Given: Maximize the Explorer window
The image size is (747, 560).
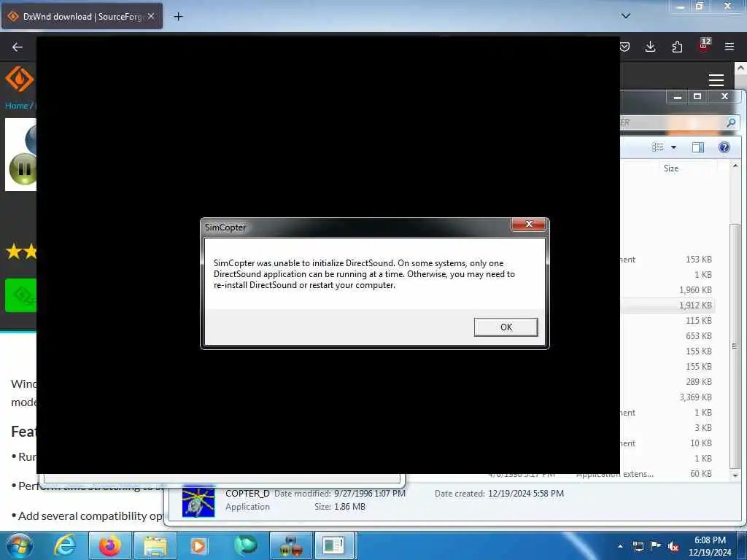Looking at the screenshot, I should 697,97.
